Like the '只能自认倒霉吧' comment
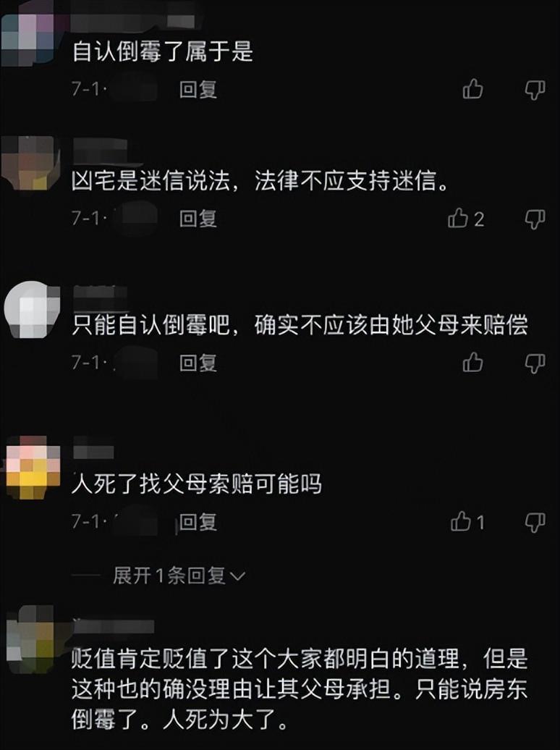The height and width of the screenshot is (750, 560). [x=473, y=362]
